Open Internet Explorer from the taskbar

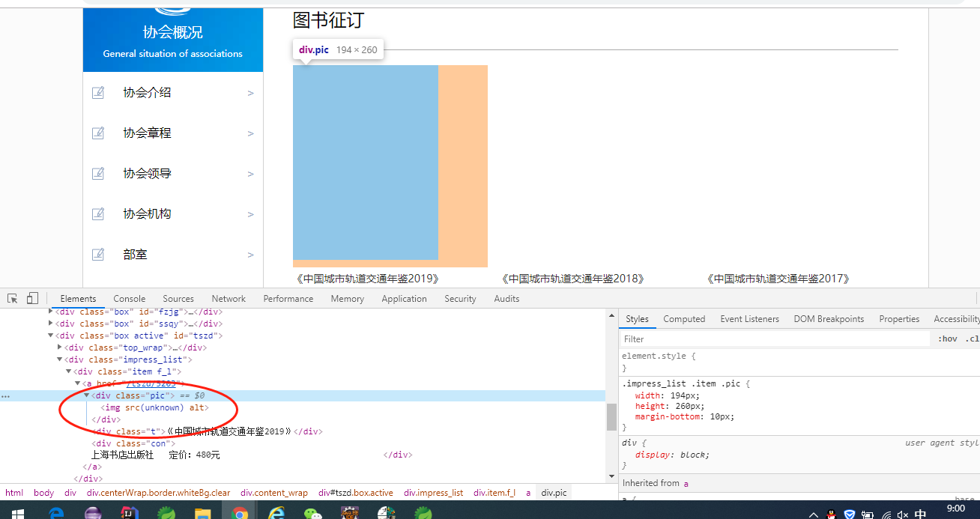point(276,514)
